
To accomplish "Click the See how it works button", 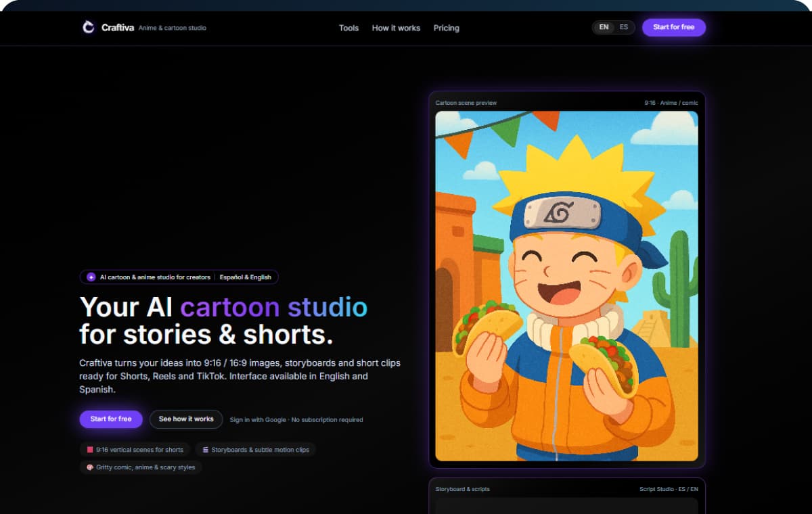I will [x=186, y=419].
